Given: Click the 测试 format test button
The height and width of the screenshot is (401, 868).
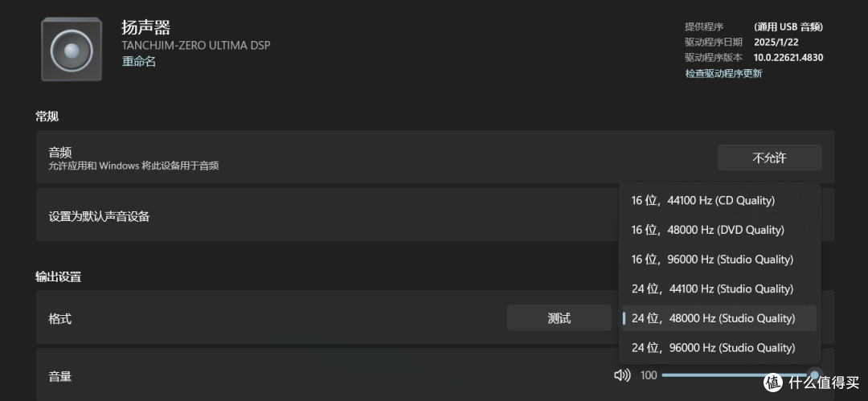Looking at the screenshot, I should coord(559,318).
